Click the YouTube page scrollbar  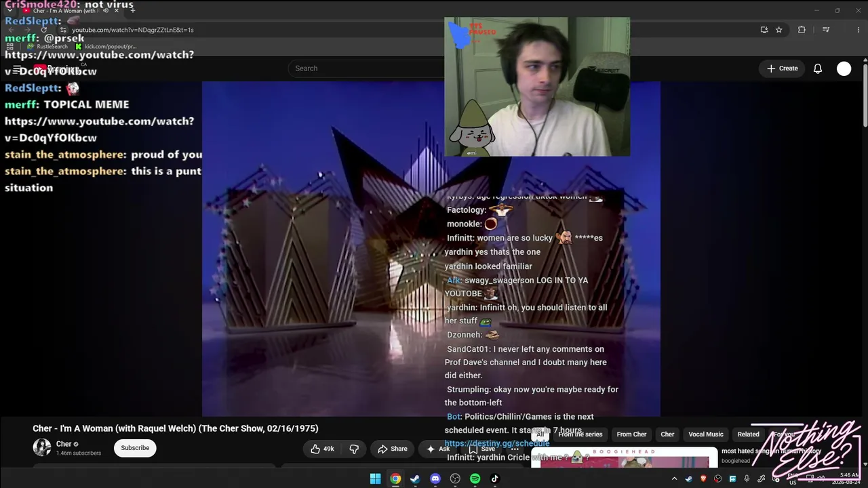click(865, 95)
